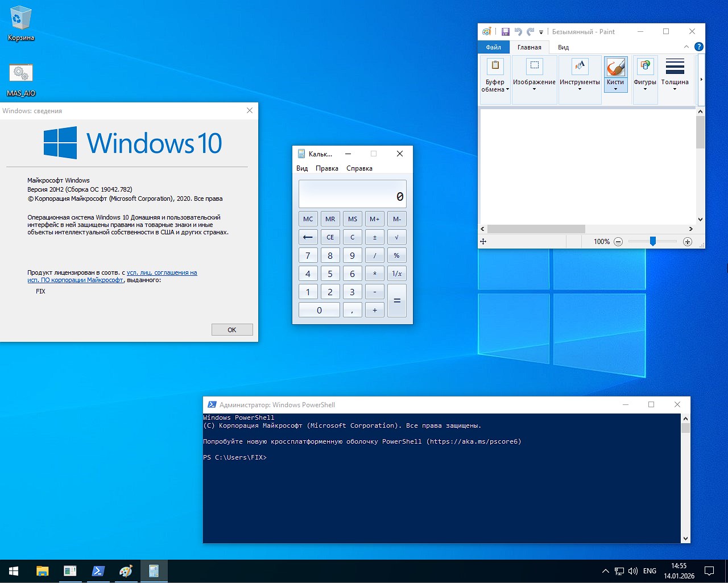Open the Буфер обмена clipboard icon

(495, 65)
